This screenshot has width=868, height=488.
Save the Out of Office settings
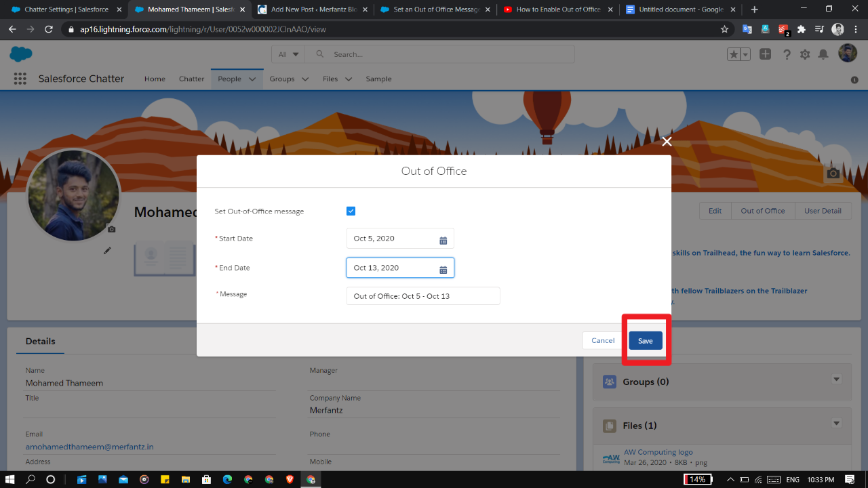pos(645,340)
